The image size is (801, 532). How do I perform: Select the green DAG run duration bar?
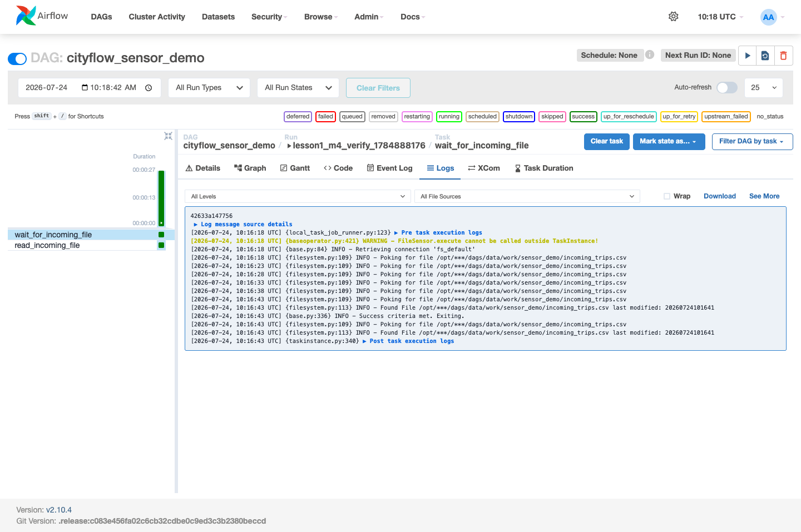point(161,197)
